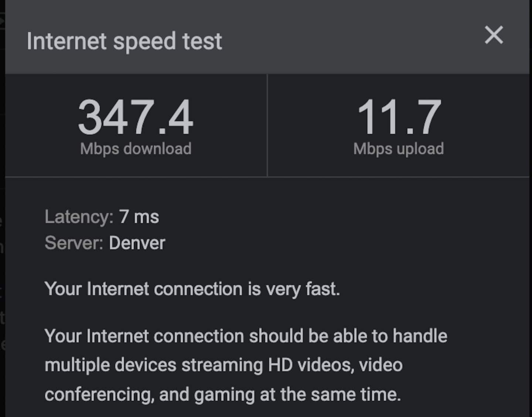Select the "Mbps upload" label
This screenshot has height=417, width=532.
pos(398,149)
